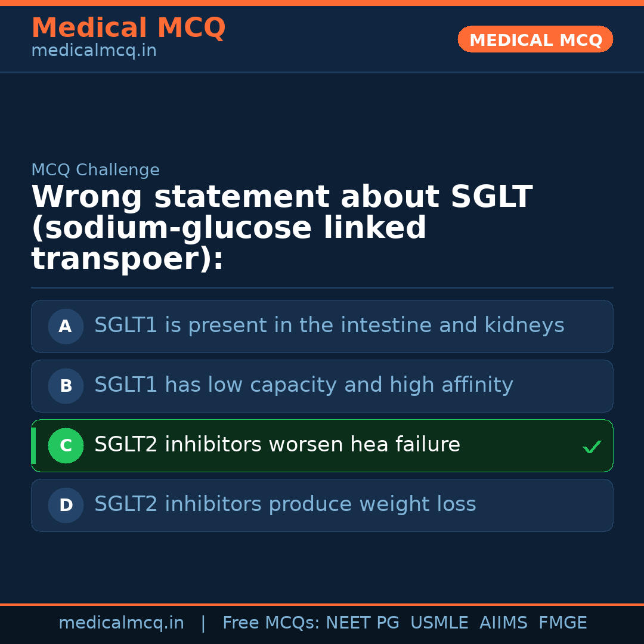Click the letter D circle icon
This screenshot has height=644, width=644.
(66, 505)
